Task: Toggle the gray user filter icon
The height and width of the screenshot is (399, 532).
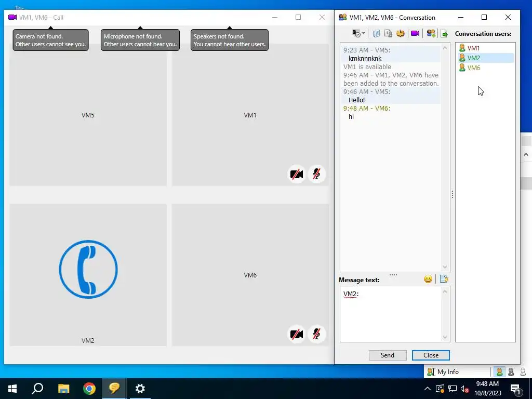Action: click(x=511, y=372)
